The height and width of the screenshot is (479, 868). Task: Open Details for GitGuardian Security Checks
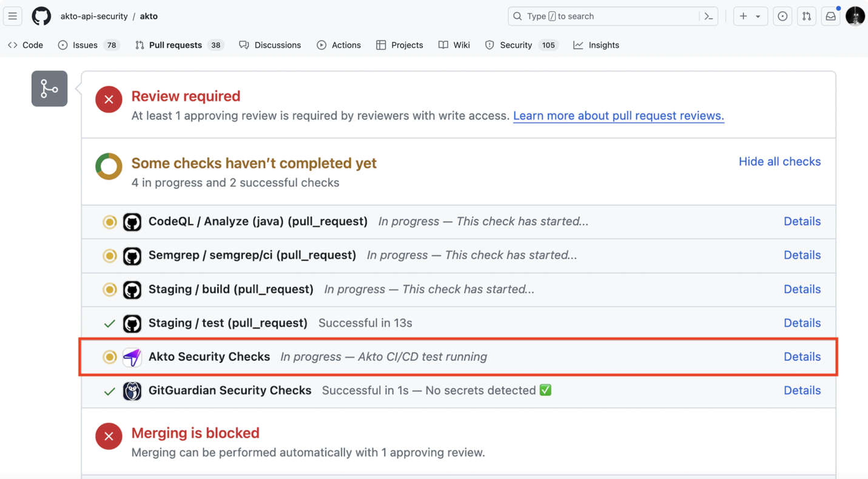click(802, 390)
